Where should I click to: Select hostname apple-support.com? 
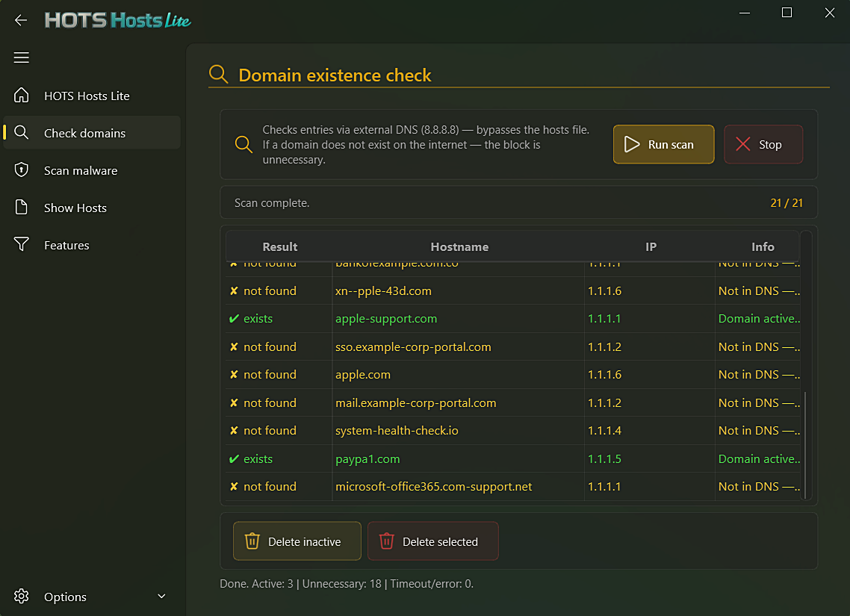point(386,319)
